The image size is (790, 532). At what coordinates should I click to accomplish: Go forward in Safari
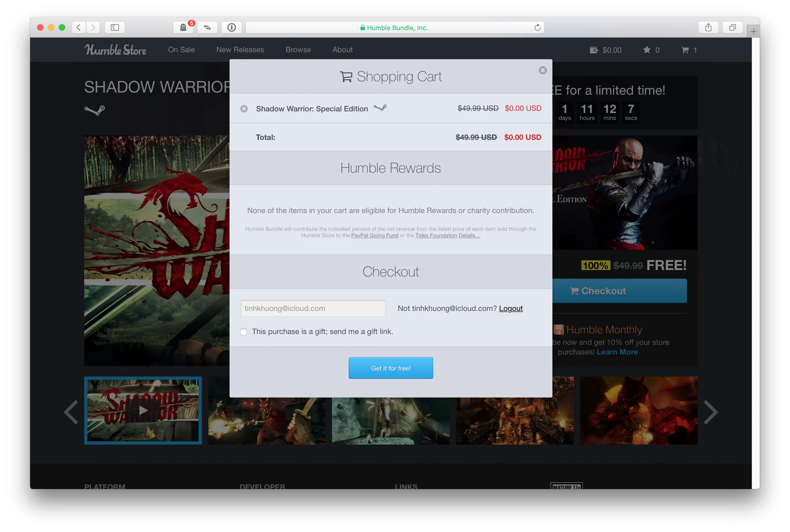(x=93, y=27)
